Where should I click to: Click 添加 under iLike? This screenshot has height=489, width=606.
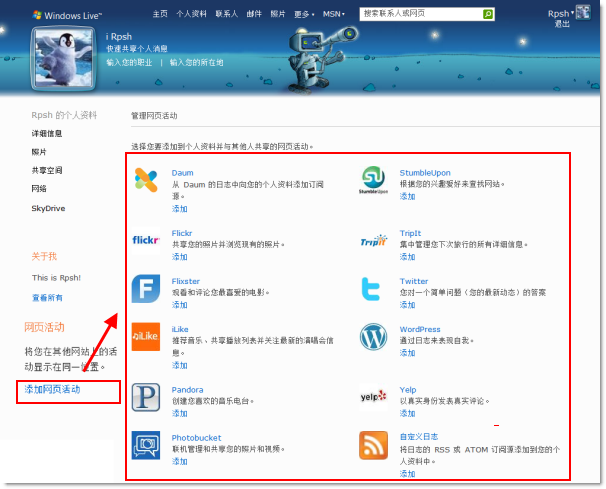pyautogui.click(x=179, y=365)
